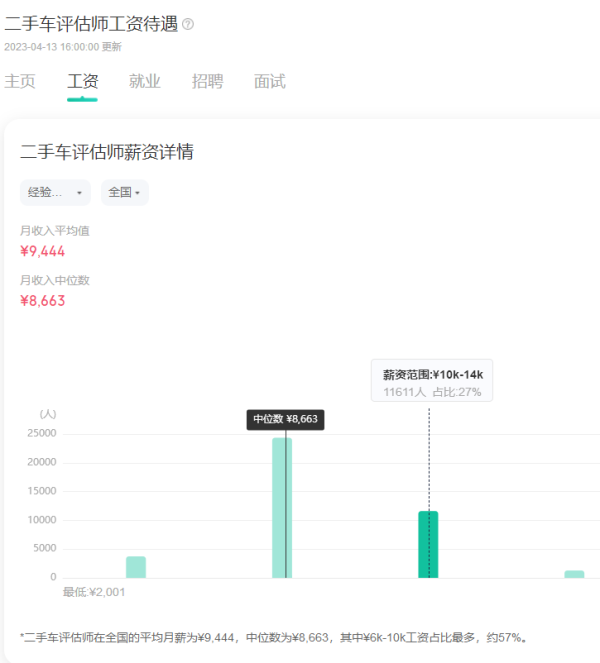Open the 全国 region dropdown

click(124, 192)
